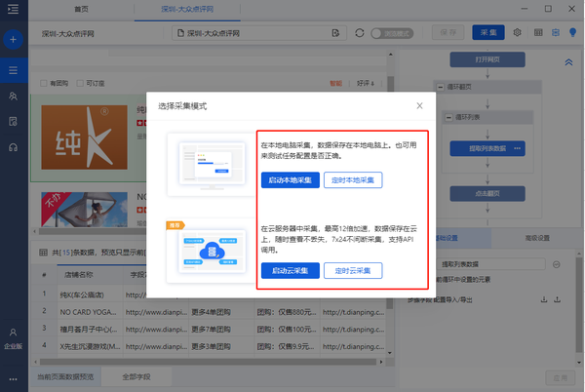Click the cloud collection illustration image

[x=212, y=251]
